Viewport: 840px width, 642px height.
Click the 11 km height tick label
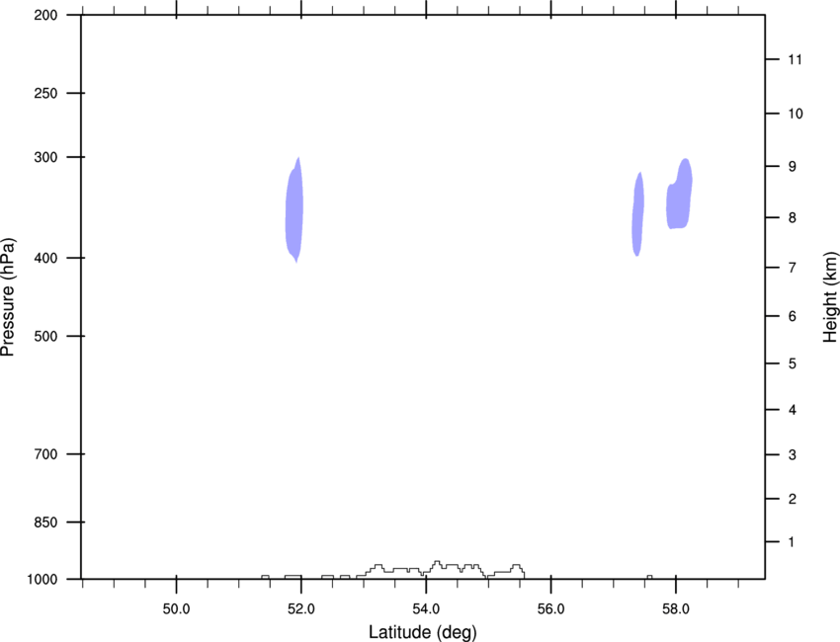[795, 59]
